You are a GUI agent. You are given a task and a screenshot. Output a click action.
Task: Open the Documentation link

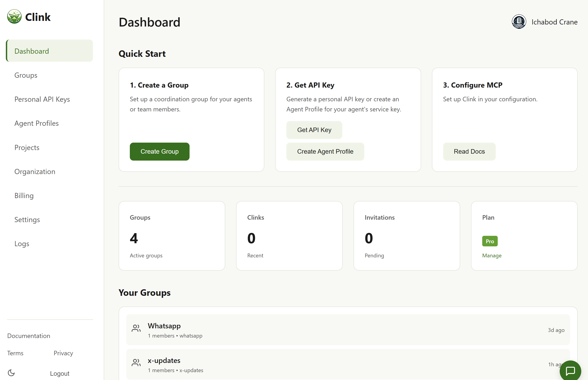(x=29, y=336)
